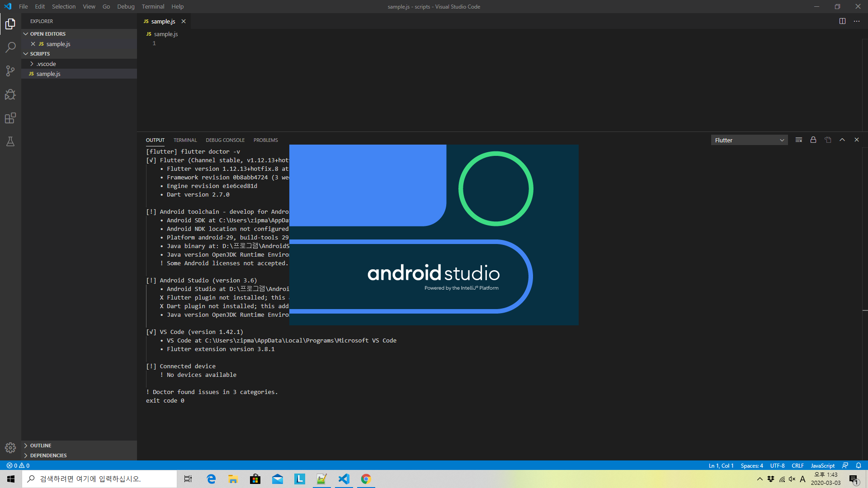868x488 pixels.
Task: Open the Debug view bug icon
Action: [x=10, y=94]
